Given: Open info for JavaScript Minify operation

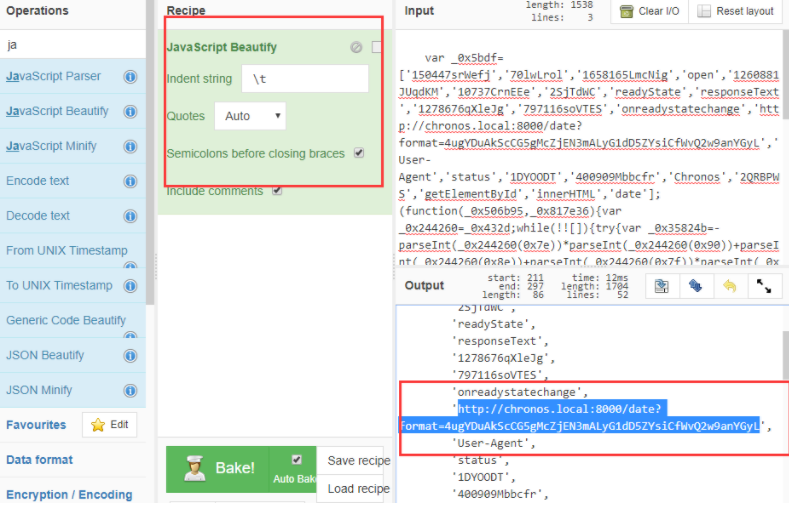Looking at the screenshot, I should coord(130,146).
